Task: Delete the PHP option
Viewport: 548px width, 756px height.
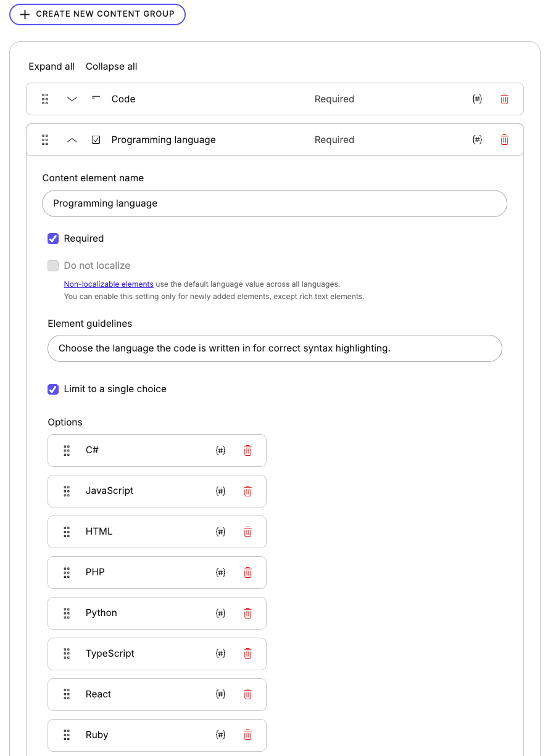Action: pos(247,572)
